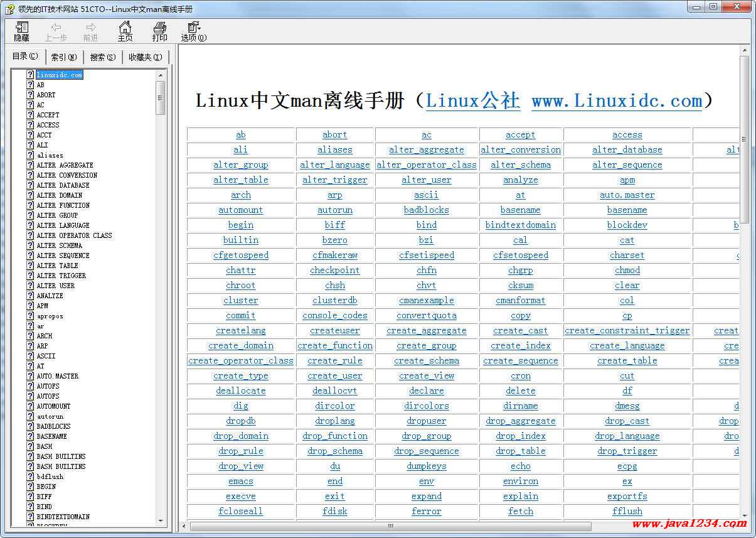Click the contents tree scrollbar up arrow
The width and height of the screenshot is (756, 538).
click(x=161, y=75)
